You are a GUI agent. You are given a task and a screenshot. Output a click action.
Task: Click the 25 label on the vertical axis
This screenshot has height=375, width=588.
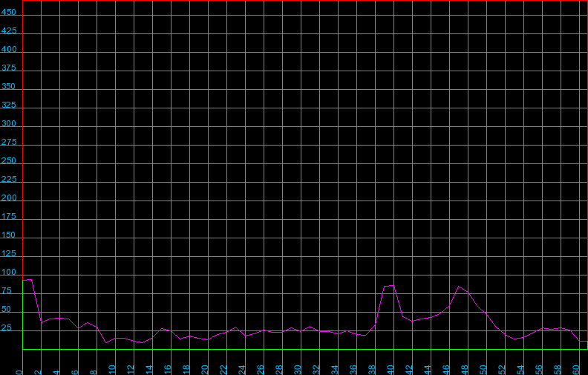tap(7, 327)
